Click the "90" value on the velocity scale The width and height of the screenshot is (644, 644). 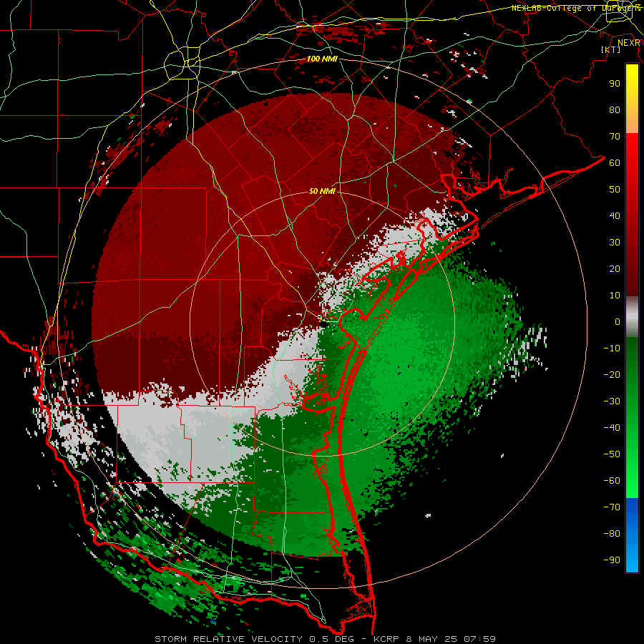[x=615, y=84]
